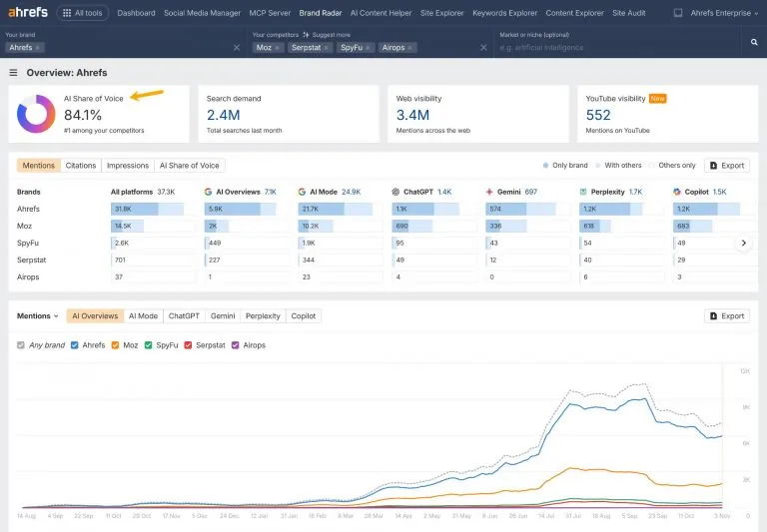Uncheck the Airops chart checkbox

click(236, 345)
